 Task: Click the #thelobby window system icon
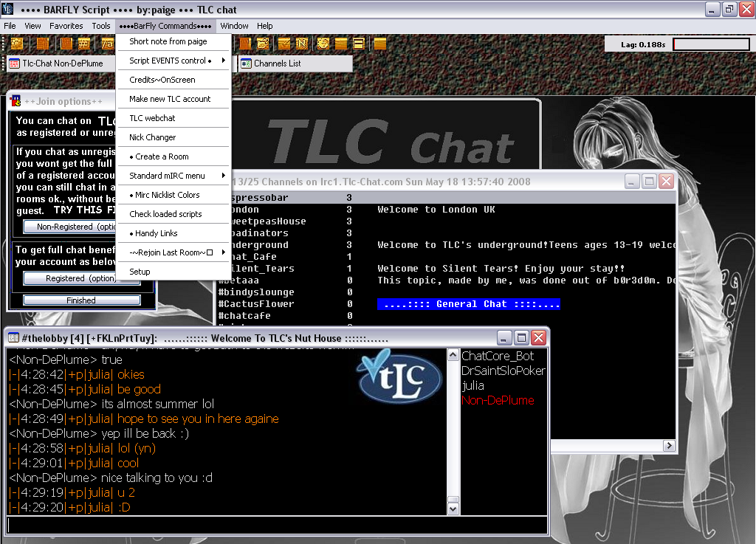pos(13,338)
